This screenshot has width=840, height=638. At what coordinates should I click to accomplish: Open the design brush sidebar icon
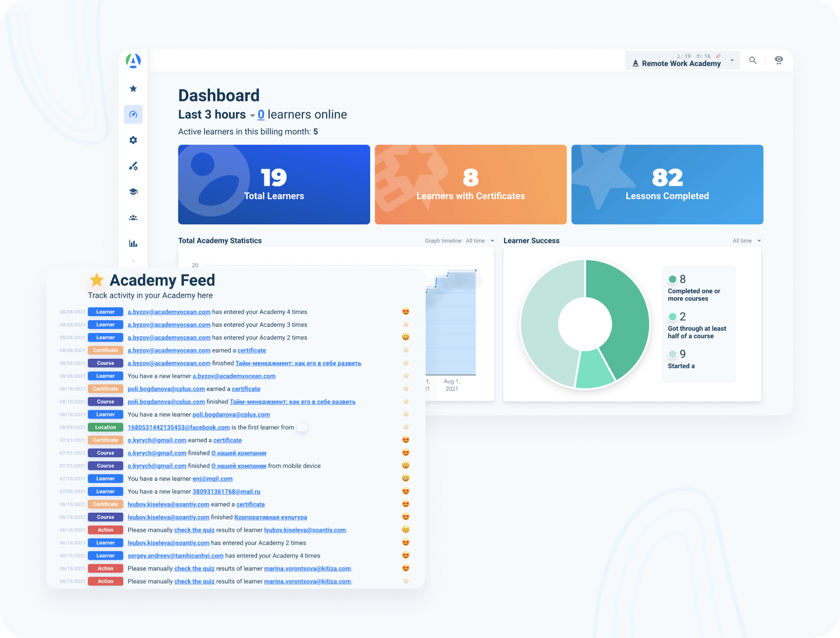pyautogui.click(x=133, y=166)
